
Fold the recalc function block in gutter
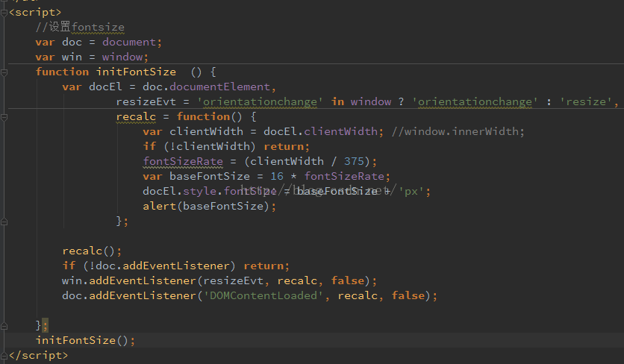click(x=4, y=117)
